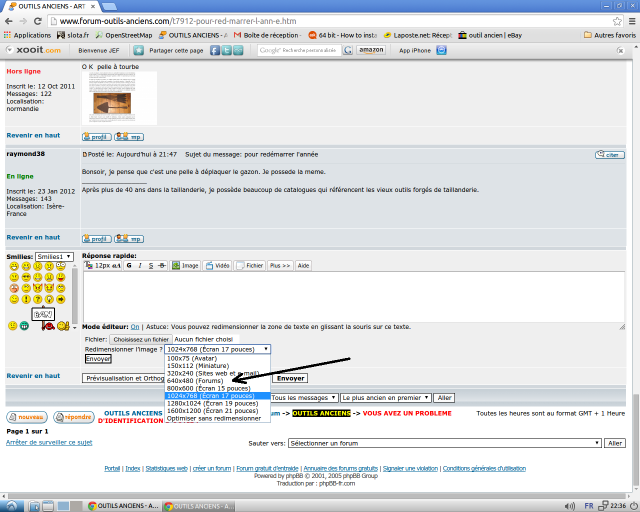Apply underline with the S button
This screenshot has height=512, width=640.
tap(151, 265)
